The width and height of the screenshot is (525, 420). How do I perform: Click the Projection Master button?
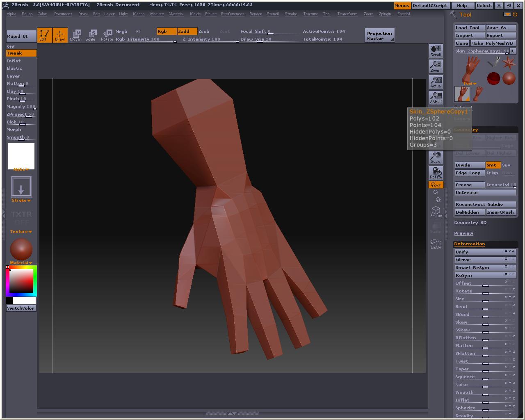[x=379, y=35]
